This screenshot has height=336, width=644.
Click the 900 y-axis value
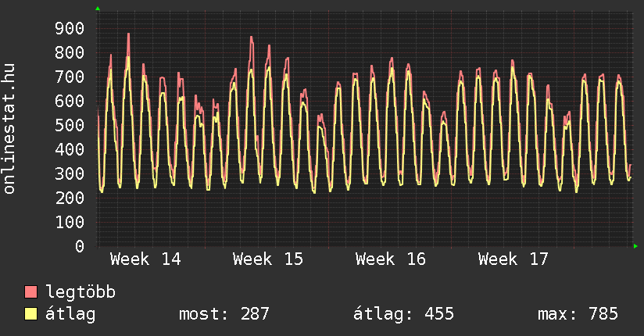coord(70,29)
